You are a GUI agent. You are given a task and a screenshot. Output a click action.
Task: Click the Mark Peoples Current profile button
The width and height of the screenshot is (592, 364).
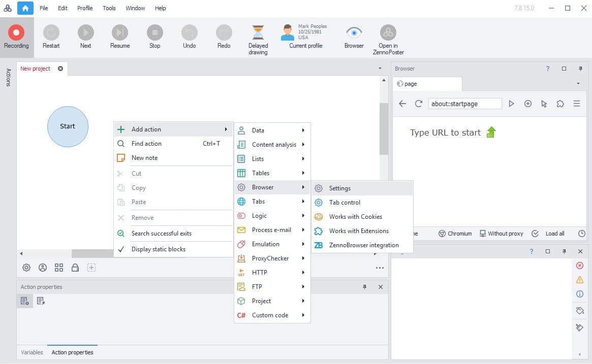click(305, 35)
